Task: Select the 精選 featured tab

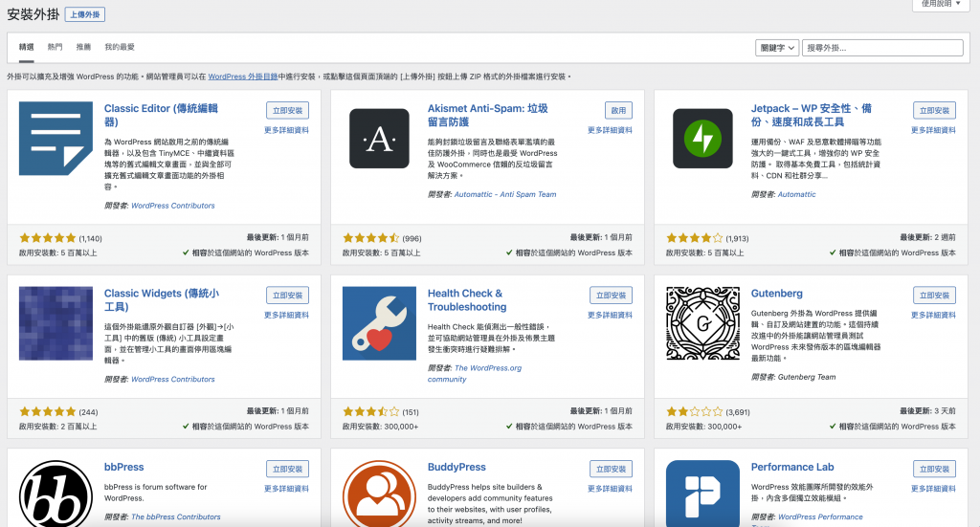Action: point(26,47)
